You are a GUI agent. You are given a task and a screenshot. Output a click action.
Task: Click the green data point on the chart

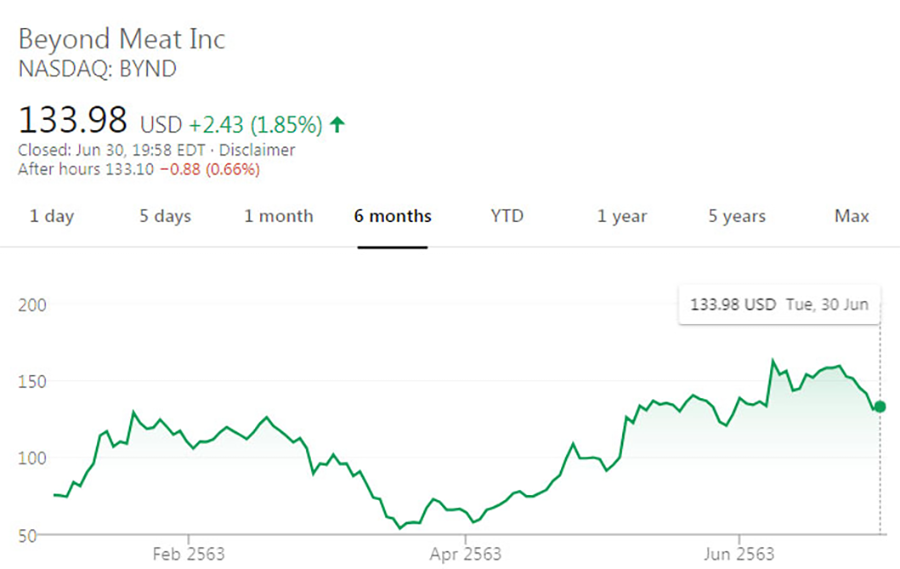pos(880,406)
